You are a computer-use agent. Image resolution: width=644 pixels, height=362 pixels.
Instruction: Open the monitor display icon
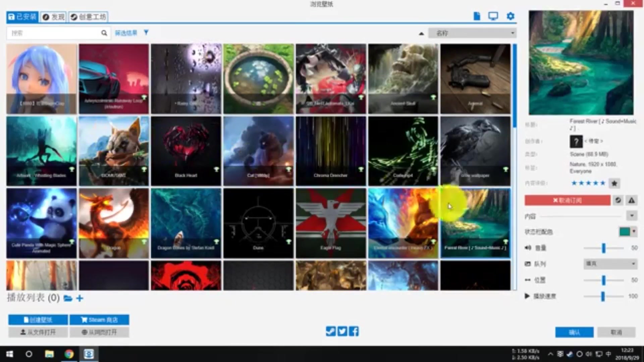(x=493, y=16)
